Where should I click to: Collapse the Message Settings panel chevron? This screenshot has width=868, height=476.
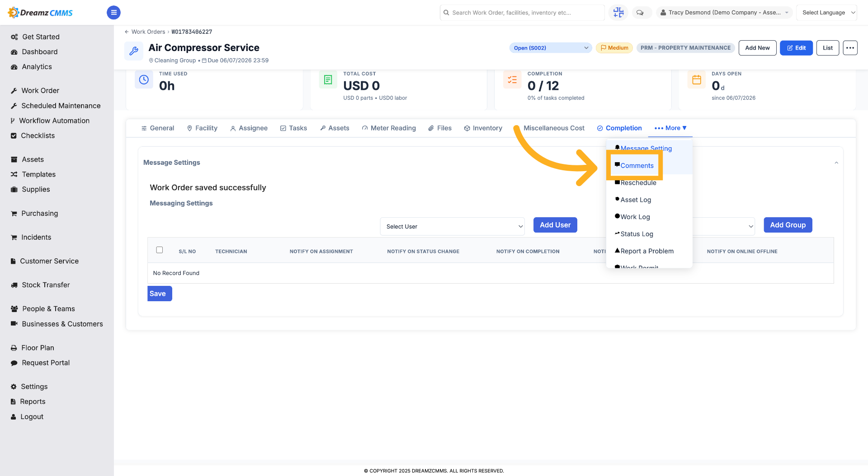coord(836,163)
